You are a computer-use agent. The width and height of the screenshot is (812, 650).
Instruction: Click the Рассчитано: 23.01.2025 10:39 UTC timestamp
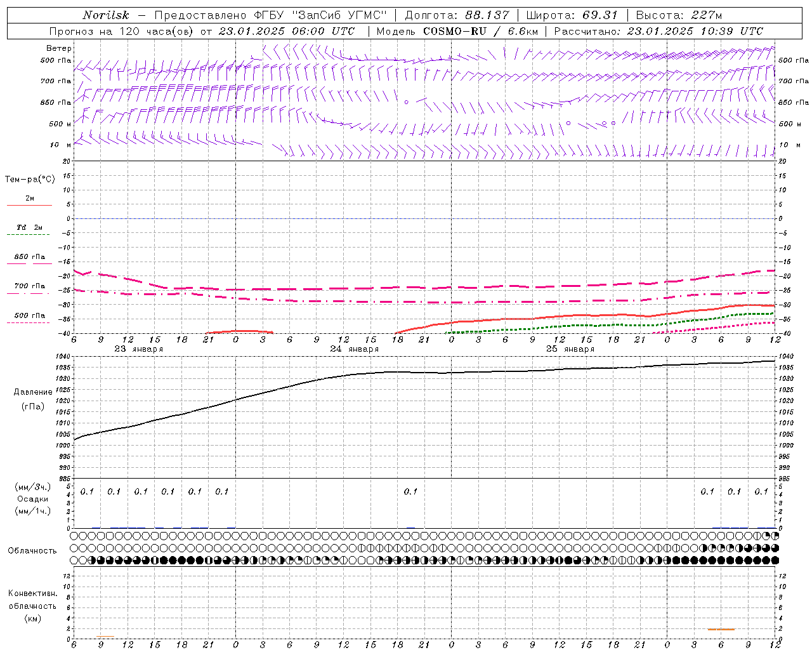[x=658, y=31]
